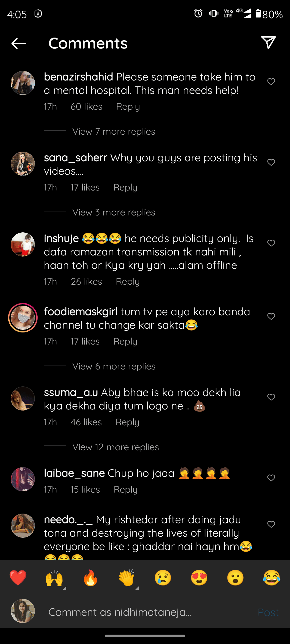Open the foodiemaskgirl username profile link
Viewport: 290px width, 644px height.
pyautogui.click(x=81, y=312)
